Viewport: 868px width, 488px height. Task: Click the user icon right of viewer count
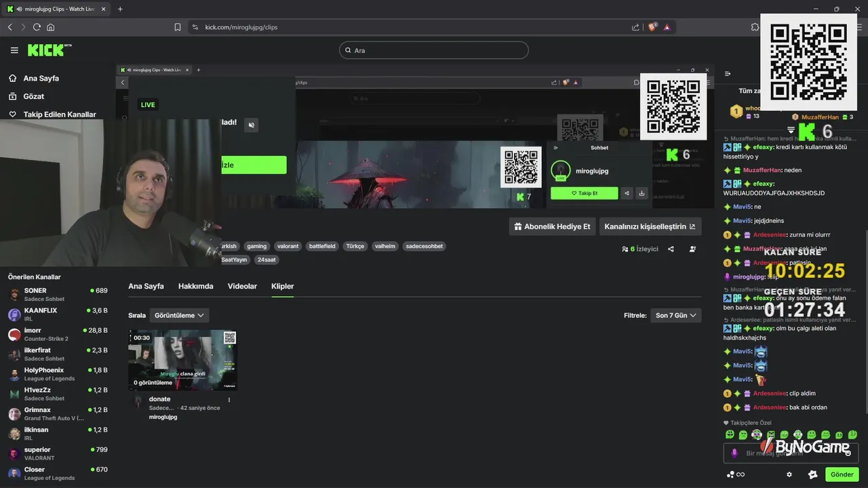(x=692, y=249)
